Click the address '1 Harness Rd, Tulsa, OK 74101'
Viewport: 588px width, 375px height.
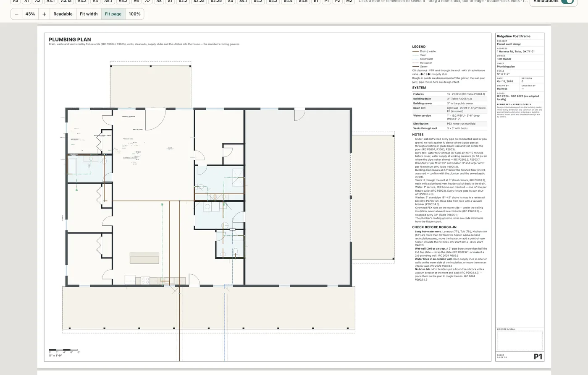coord(516,51)
